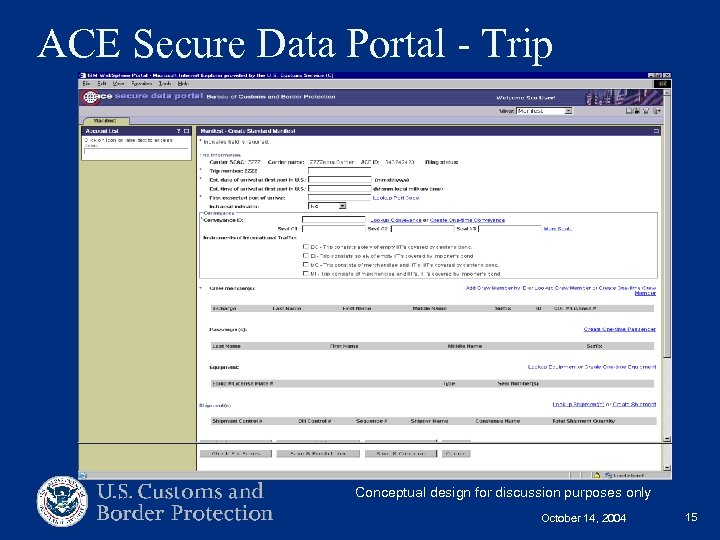
Task: Click the In charge crew column header
Action: pos(224,308)
